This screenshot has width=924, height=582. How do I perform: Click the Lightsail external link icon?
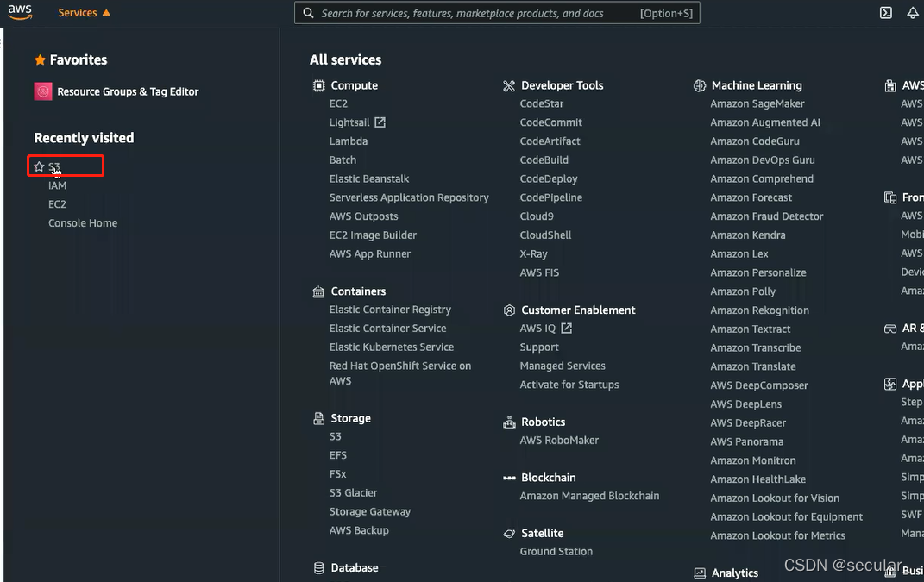pyautogui.click(x=380, y=122)
